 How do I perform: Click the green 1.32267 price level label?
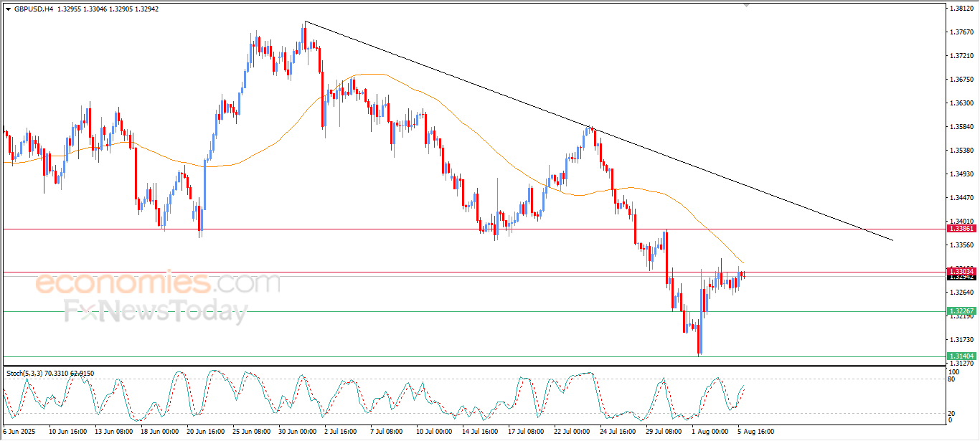[x=961, y=311]
